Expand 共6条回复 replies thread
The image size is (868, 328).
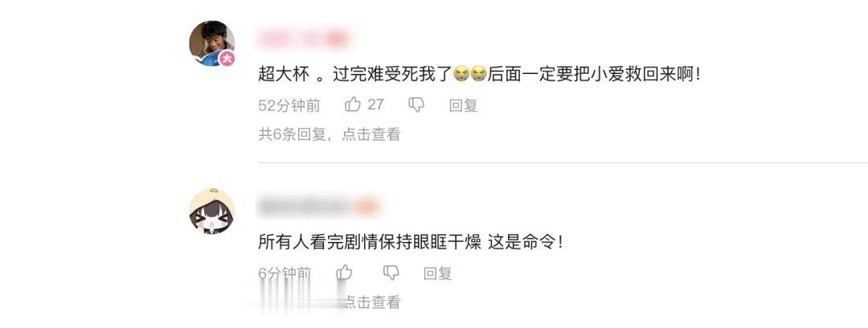[x=329, y=134]
